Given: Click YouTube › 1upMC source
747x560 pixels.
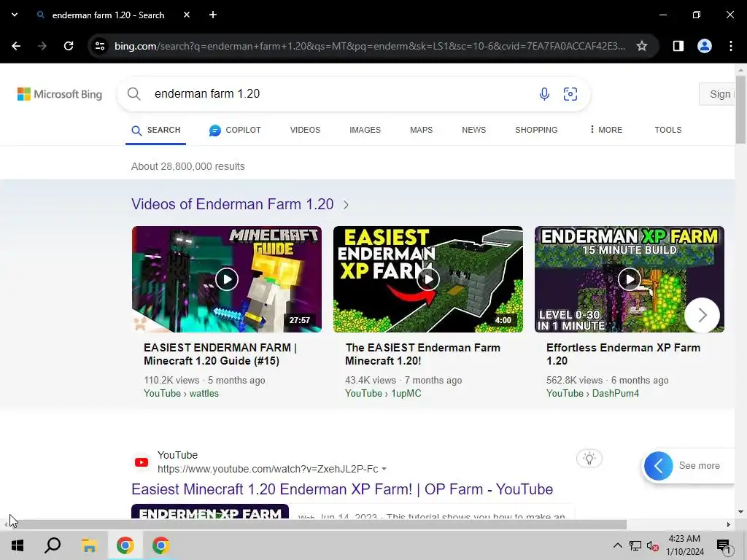Looking at the screenshot, I should 383,393.
